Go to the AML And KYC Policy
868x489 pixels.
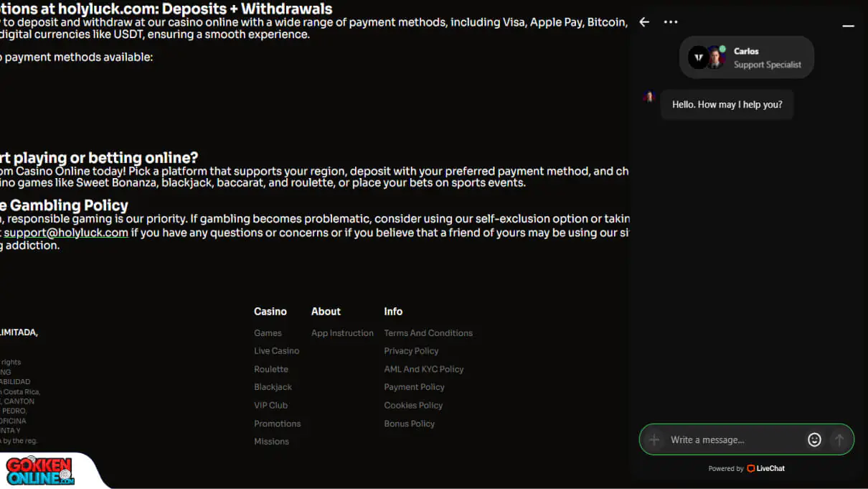point(424,369)
